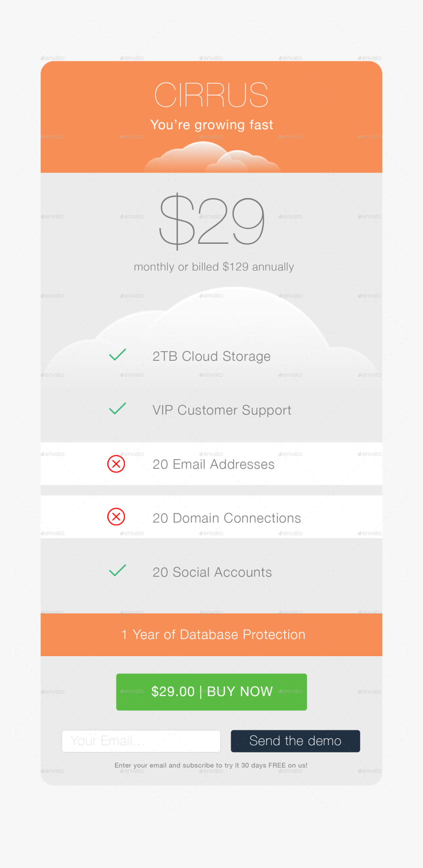Click the red X beside 20 Email Addresses
Image resolution: width=423 pixels, height=868 pixels.
pos(116,463)
